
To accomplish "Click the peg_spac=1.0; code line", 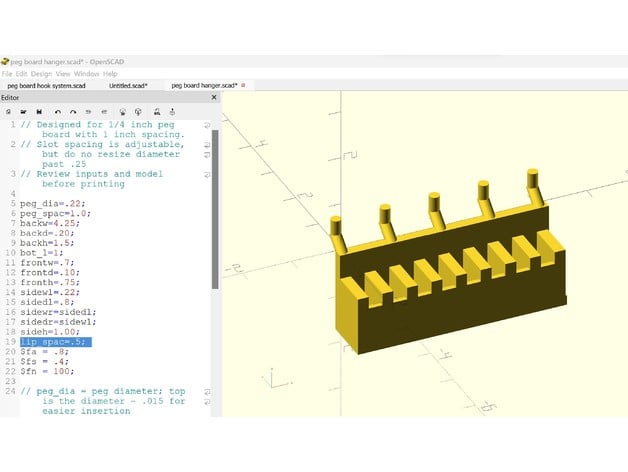I will [x=55, y=214].
